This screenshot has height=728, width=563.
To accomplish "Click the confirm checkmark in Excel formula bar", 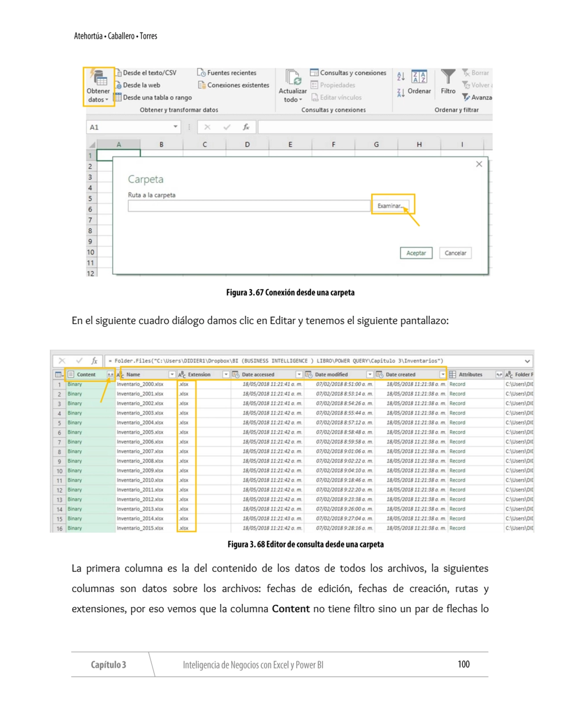I will pos(227,127).
